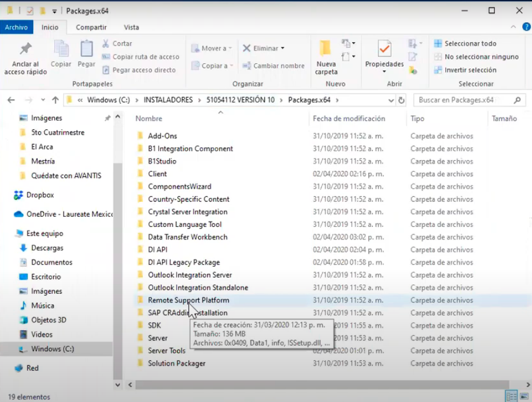Open the quick access toolbar customize dropdown
The image size is (532, 402).
pyautogui.click(x=54, y=11)
